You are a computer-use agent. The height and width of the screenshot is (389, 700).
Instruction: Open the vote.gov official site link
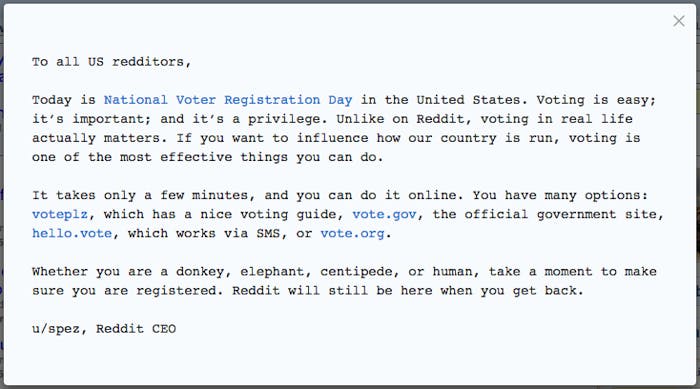coord(384,215)
